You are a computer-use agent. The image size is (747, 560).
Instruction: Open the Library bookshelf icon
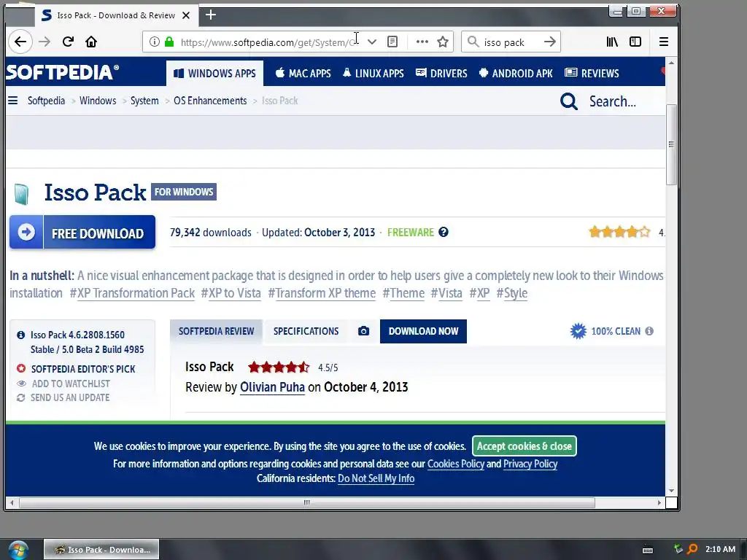(612, 42)
